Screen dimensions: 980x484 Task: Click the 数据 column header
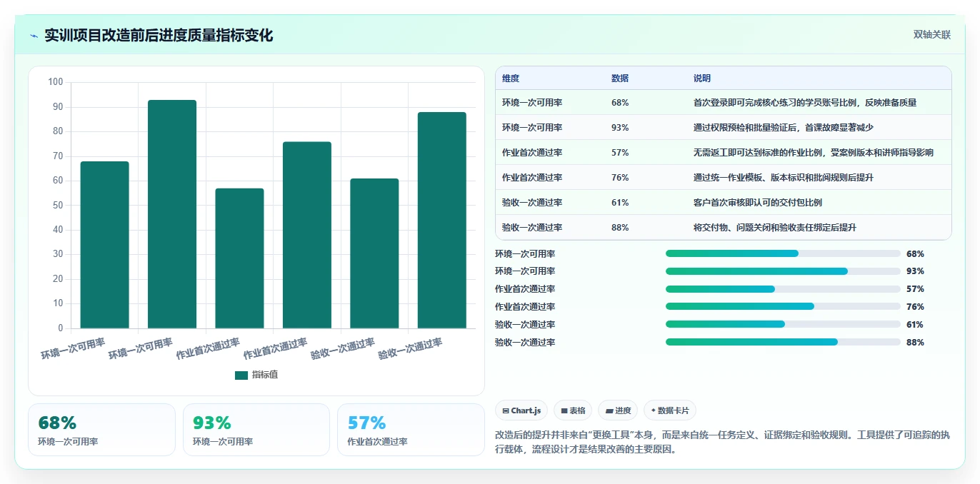coord(620,79)
